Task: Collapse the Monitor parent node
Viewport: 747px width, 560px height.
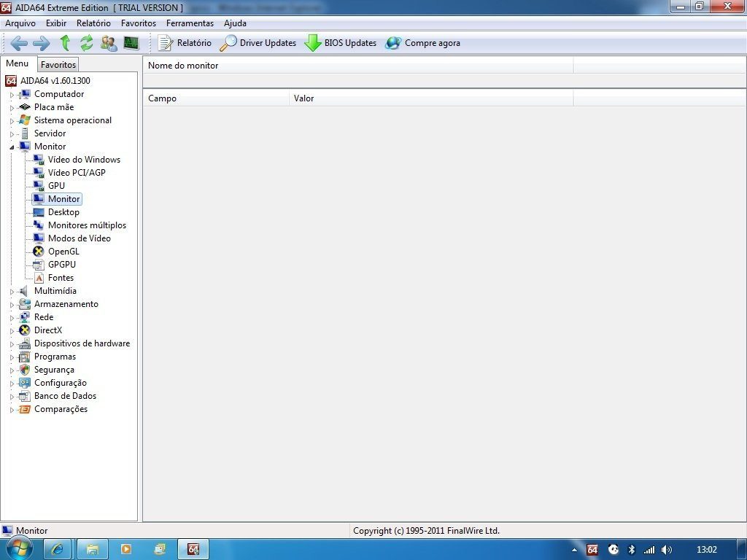Action: pos(12,147)
